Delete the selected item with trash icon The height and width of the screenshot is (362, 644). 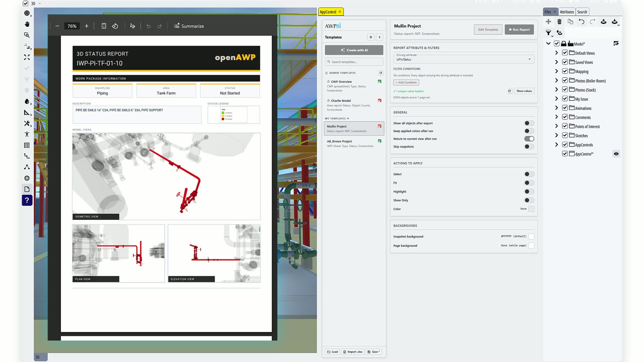(559, 21)
